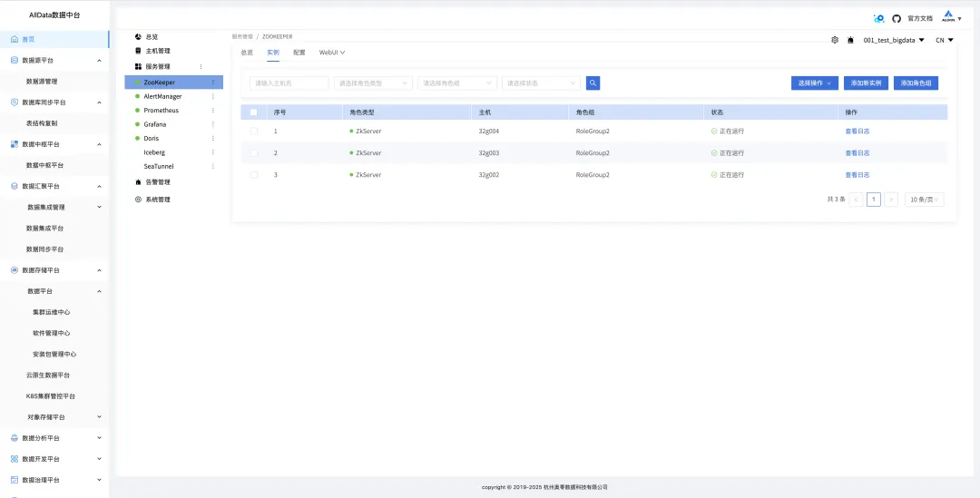The image size is (980, 498).
Task: Open the 请选择角色类型 dropdown
Action: (373, 83)
